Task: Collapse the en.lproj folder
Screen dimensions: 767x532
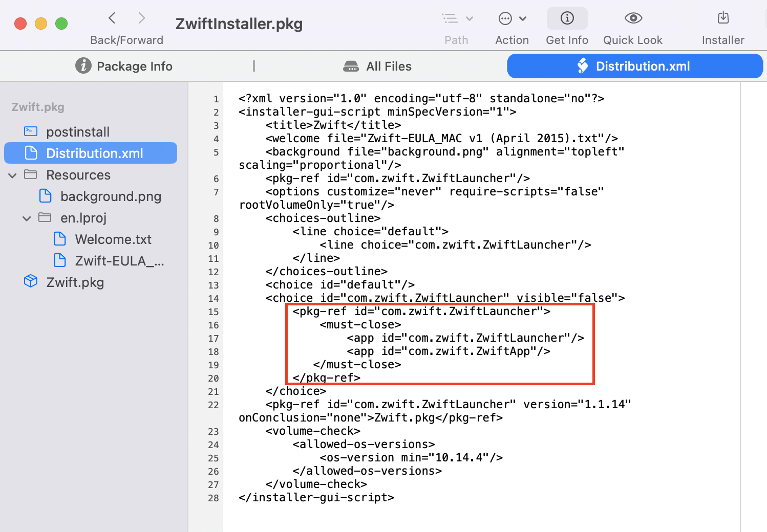Action: (x=27, y=218)
